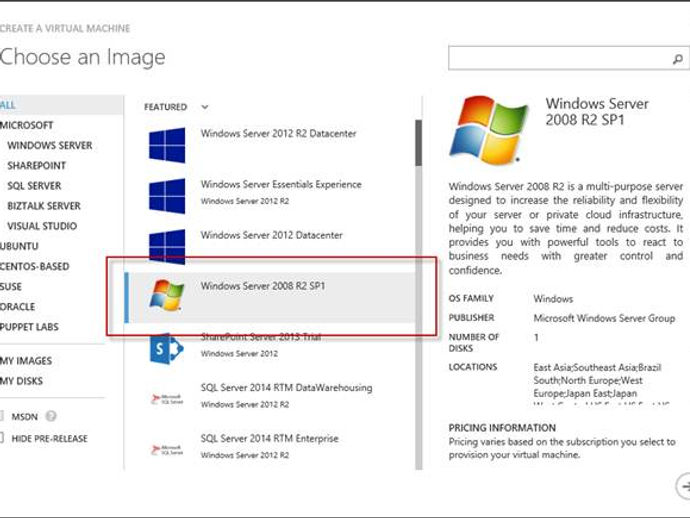Click the Pricing Information heading

(x=502, y=428)
